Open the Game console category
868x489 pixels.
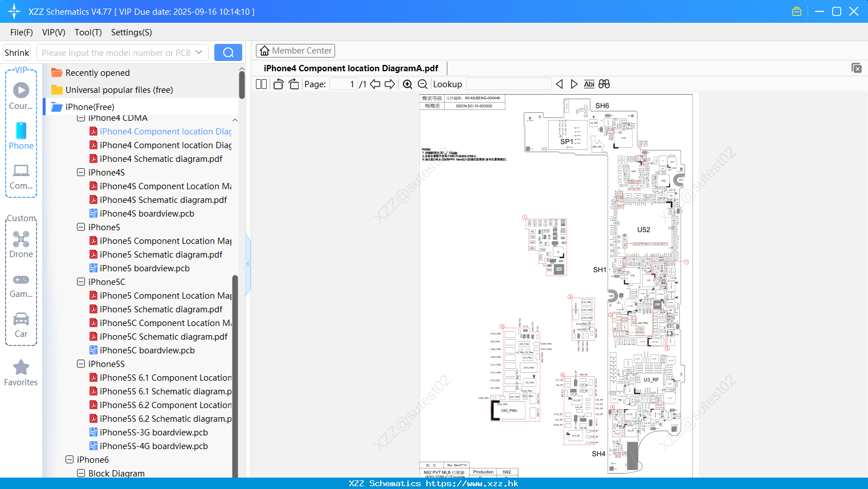pyautogui.click(x=21, y=286)
